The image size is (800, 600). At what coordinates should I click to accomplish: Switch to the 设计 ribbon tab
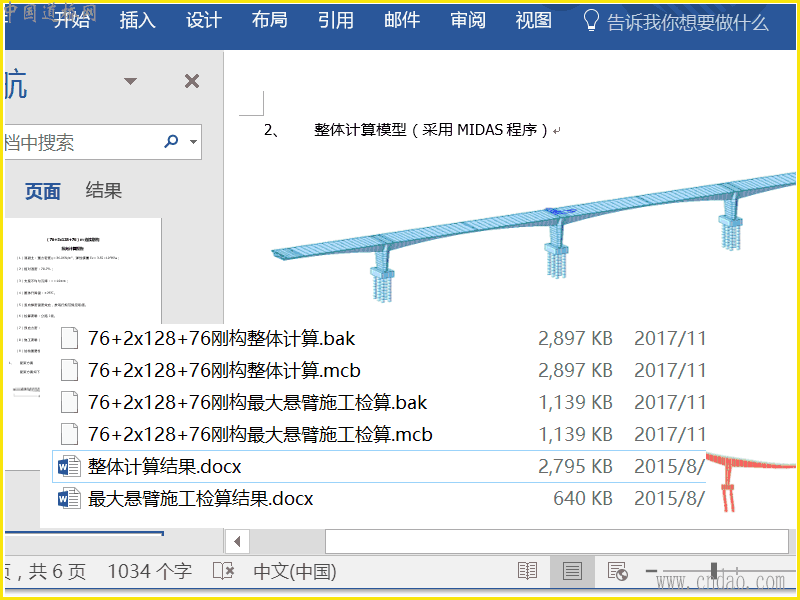pos(204,20)
